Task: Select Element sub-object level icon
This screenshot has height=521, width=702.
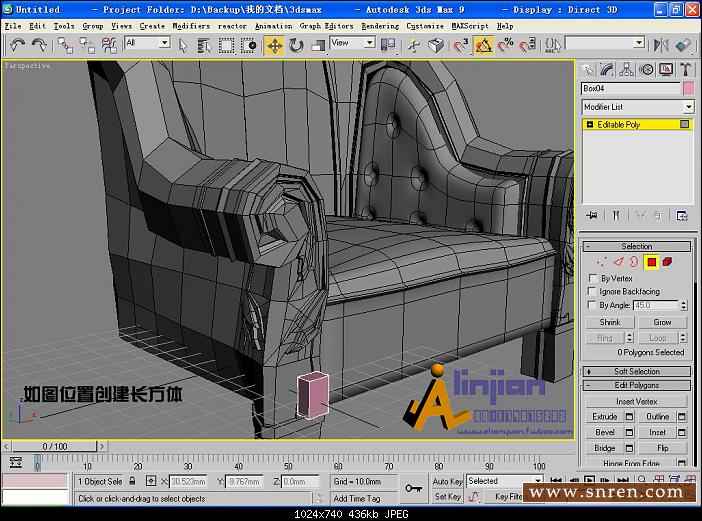Action: [667, 262]
